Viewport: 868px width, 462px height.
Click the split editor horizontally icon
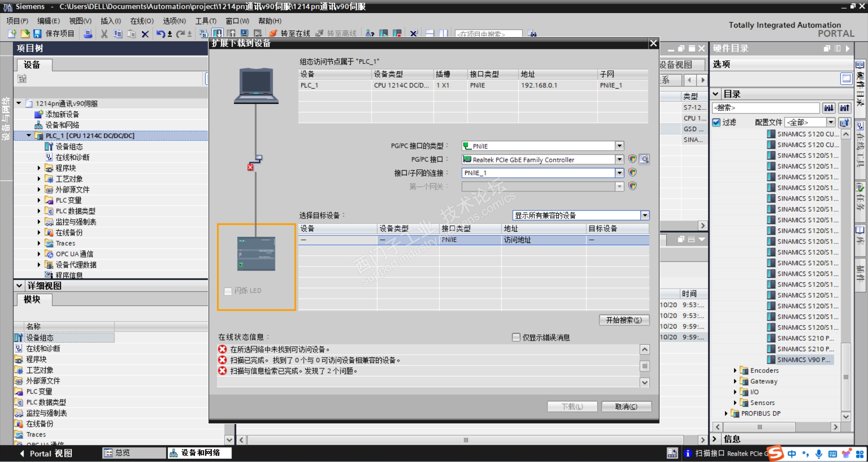[x=430, y=33]
